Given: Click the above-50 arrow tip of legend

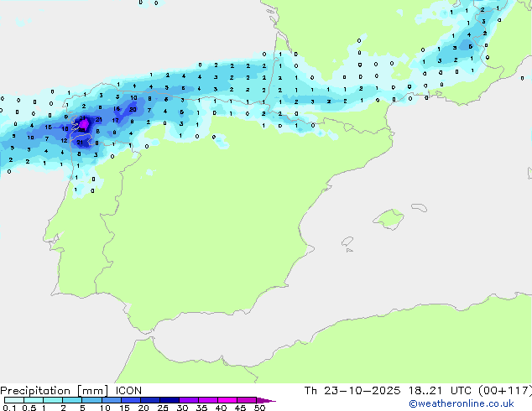Looking at the screenshot, I should pos(266,400).
